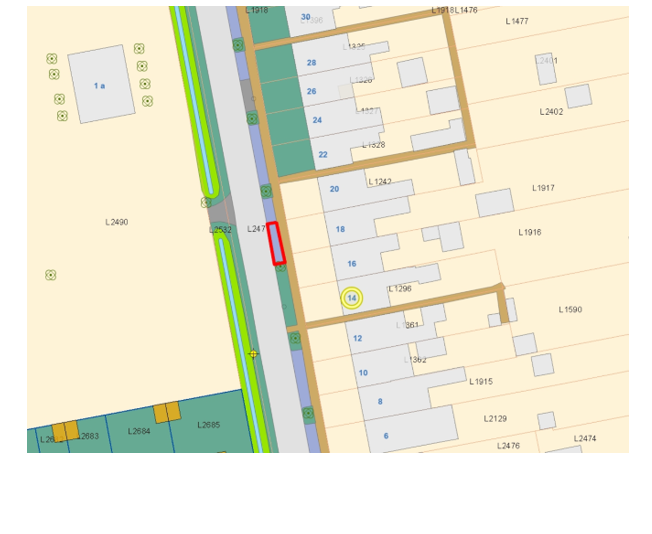The image size is (652, 534).
Task: Click parcel label L2684
Action: tap(139, 431)
